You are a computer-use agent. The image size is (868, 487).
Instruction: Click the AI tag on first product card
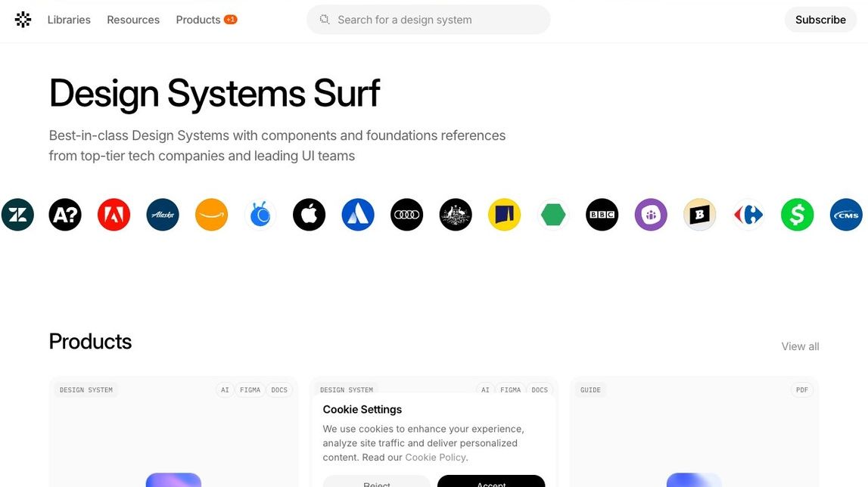[225, 390]
